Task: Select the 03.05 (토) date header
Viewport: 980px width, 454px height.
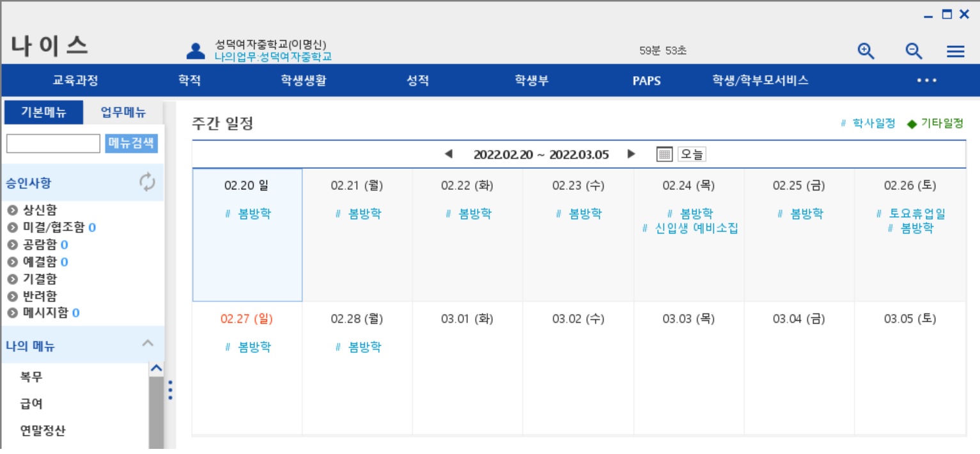Action: pyautogui.click(x=910, y=318)
